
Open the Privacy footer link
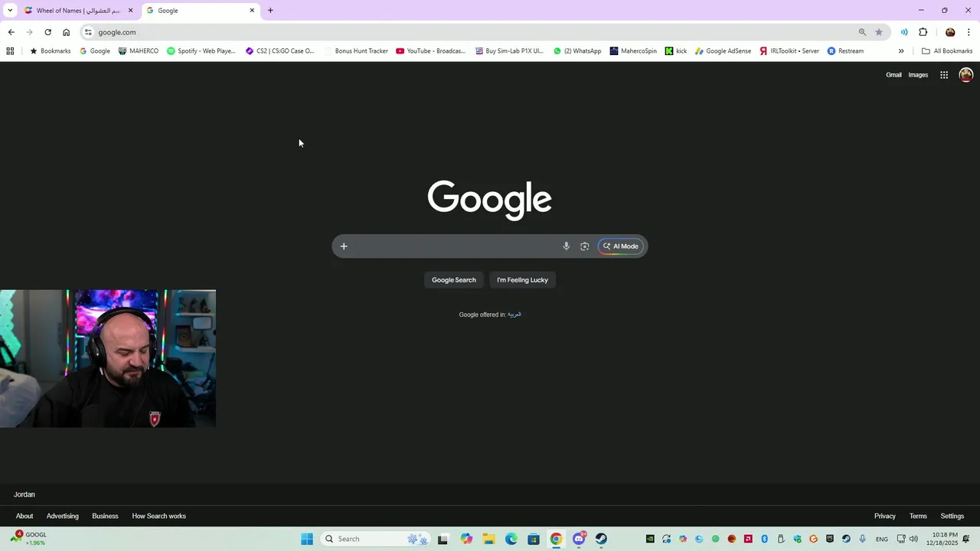click(x=885, y=516)
